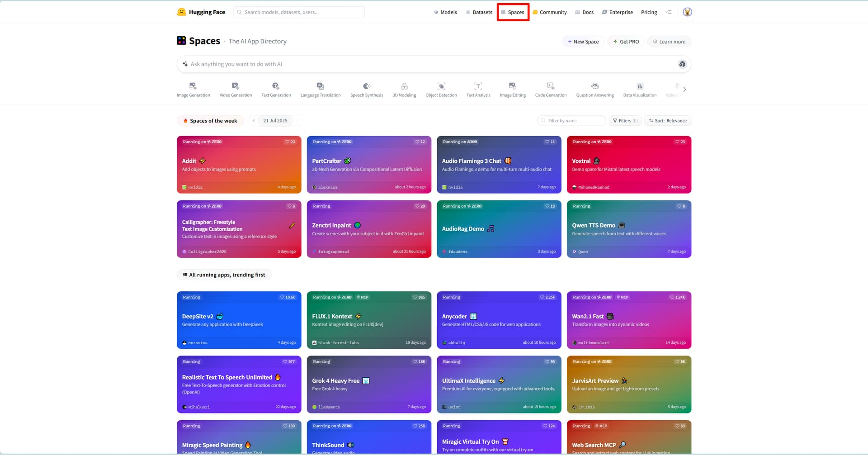Click the Image Generation category icon
868x455 pixels.
tap(193, 86)
